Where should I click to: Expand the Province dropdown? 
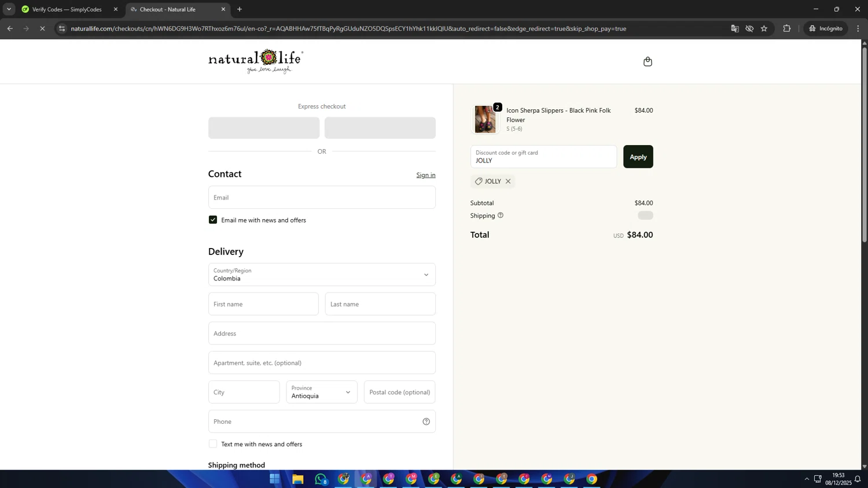[322, 392]
